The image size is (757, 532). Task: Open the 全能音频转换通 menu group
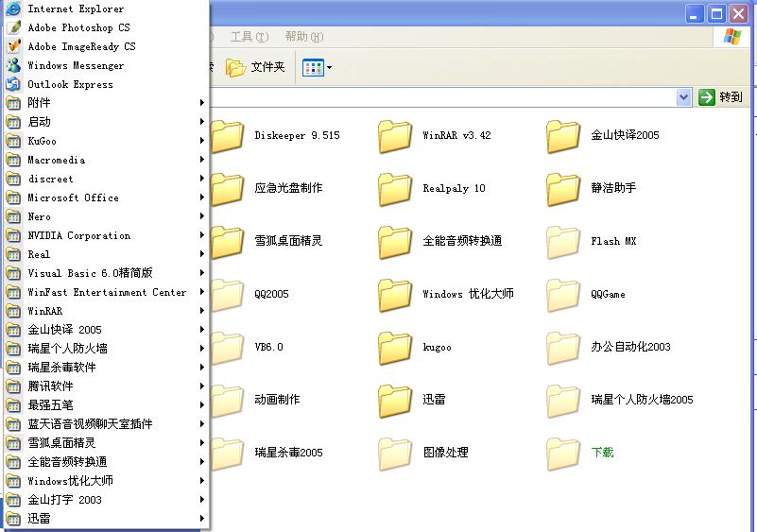tap(106, 461)
